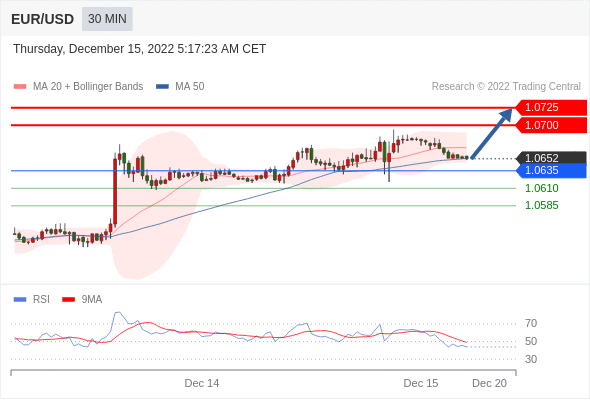This screenshot has height=400, width=590.
Task: Toggle the RSI legend entry
Action: tap(32, 300)
